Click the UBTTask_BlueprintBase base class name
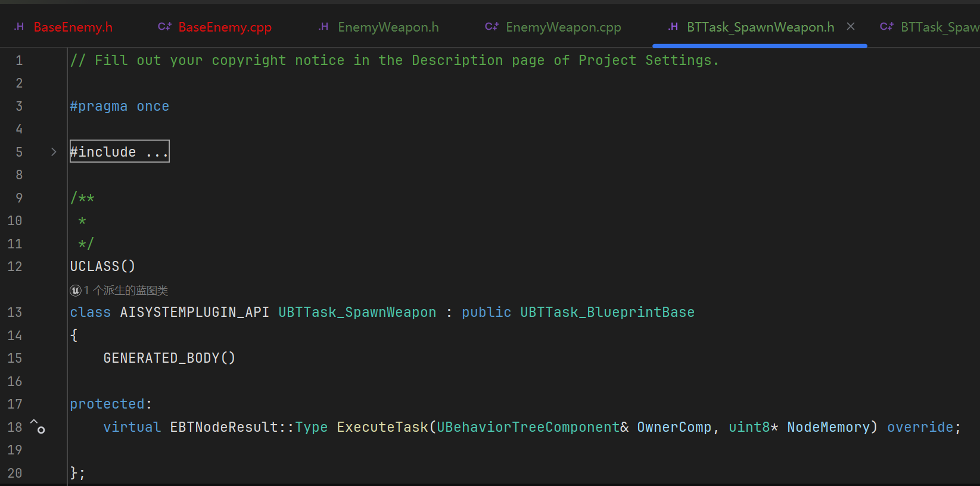Screen dimensions: 980x486 (608, 312)
